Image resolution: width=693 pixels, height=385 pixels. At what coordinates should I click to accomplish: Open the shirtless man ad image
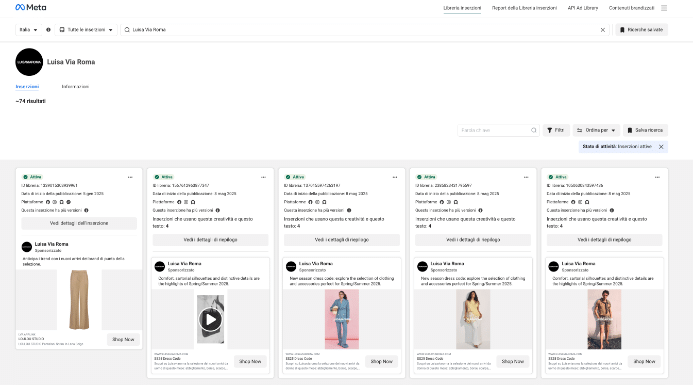604,319
